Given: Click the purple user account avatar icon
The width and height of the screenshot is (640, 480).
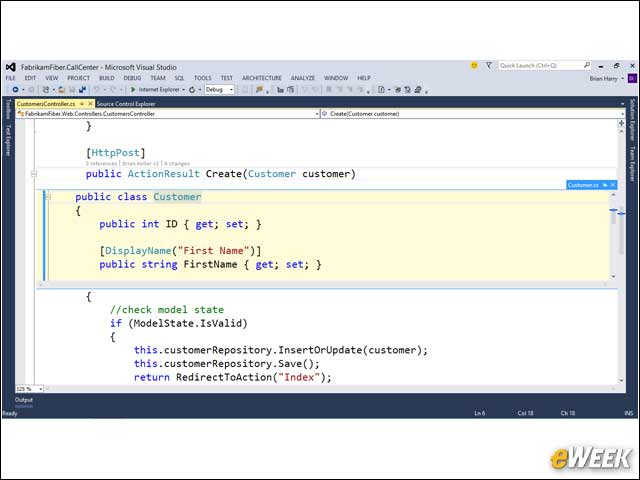Looking at the screenshot, I should point(632,78).
